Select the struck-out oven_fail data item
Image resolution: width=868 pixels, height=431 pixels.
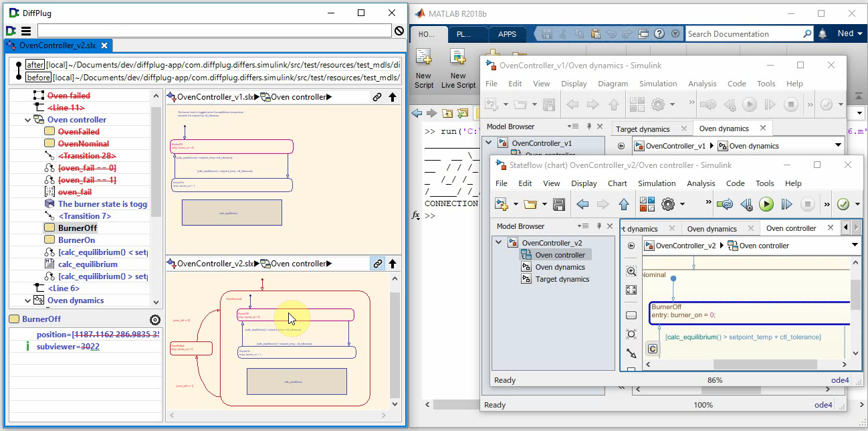[75, 192]
